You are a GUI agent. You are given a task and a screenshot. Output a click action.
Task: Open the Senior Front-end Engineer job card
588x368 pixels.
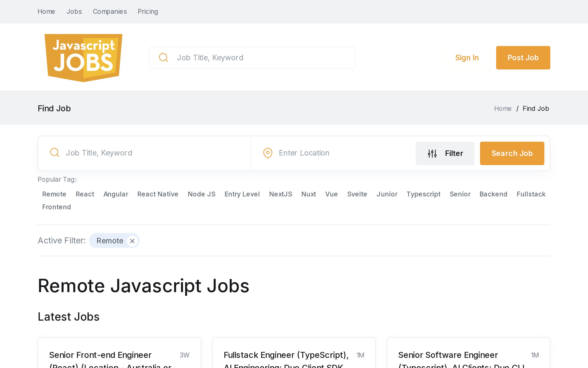click(x=119, y=353)
